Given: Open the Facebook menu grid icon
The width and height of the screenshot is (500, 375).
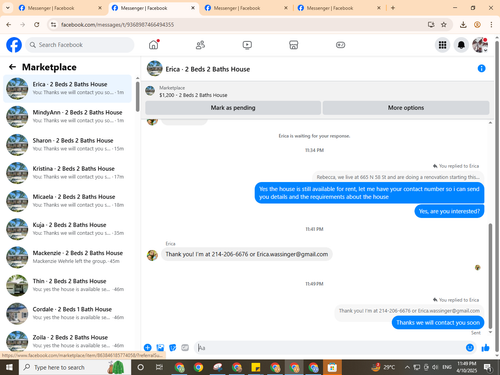Looking at the screenshot, I should [x=442, y=45].
